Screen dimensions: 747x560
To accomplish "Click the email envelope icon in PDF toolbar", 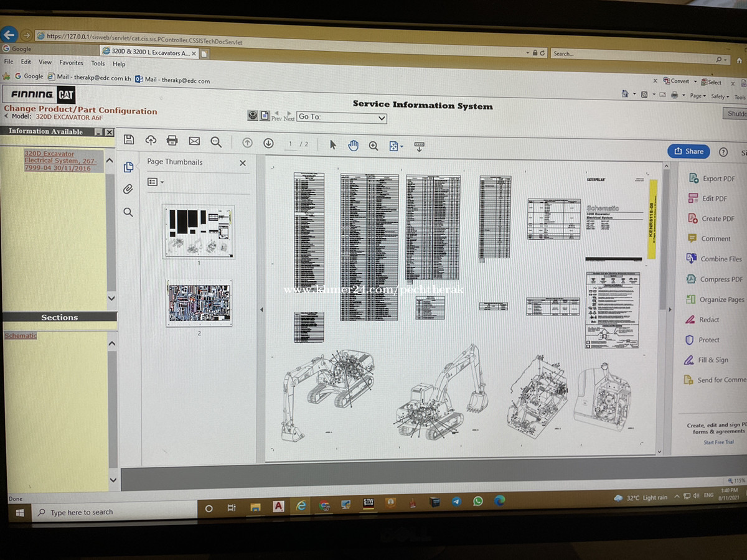I will [194, 141].
